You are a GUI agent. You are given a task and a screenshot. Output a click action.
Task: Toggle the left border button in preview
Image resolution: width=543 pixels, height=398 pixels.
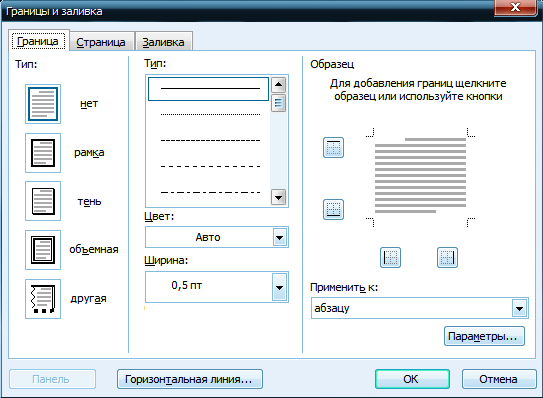(x=390, y=257)
